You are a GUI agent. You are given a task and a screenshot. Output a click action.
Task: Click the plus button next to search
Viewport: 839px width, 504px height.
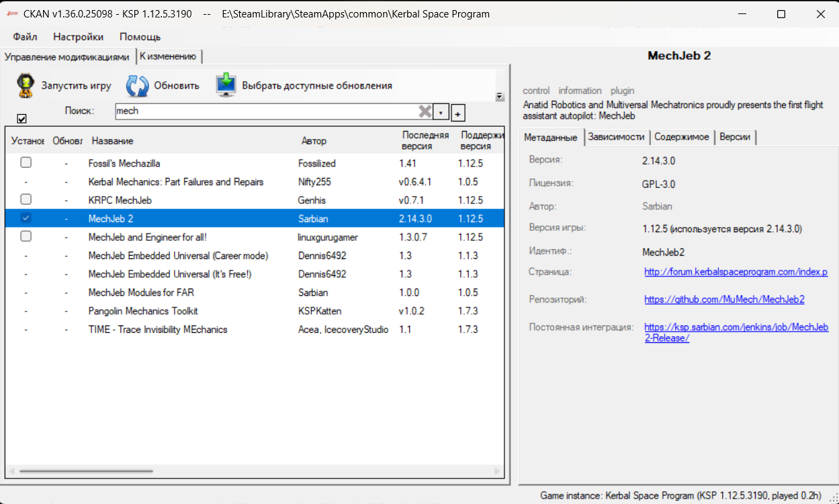point(457,113)
